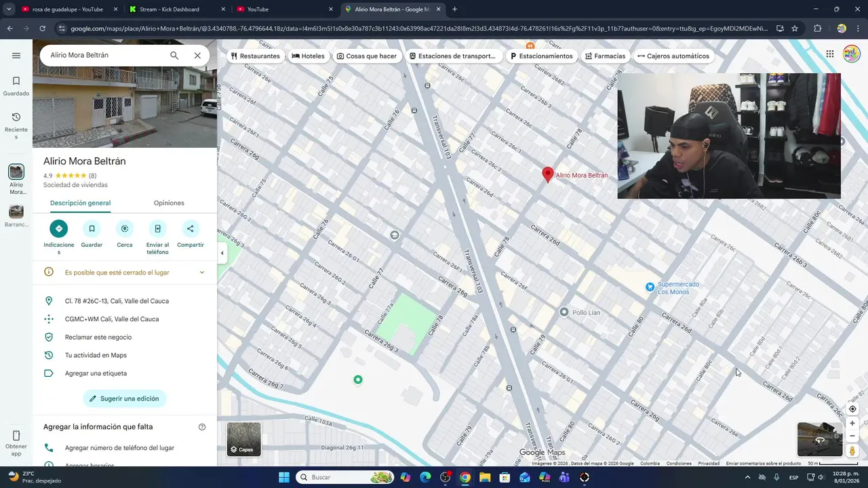
Task: Open the Guardado saved places
Action: 16,86
